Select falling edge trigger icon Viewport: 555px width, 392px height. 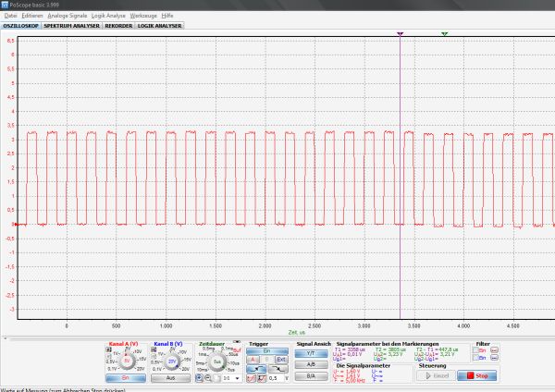(278, 369)
